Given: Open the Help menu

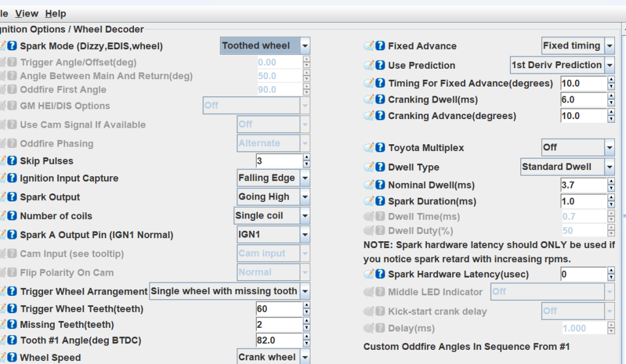Looking at the screenshot, I should point(55,14).
